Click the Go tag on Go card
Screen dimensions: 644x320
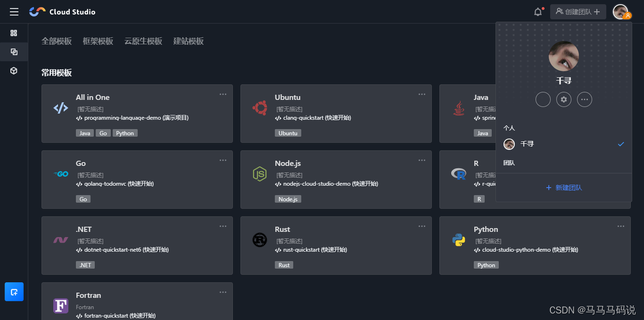click(x=83, y=199)
